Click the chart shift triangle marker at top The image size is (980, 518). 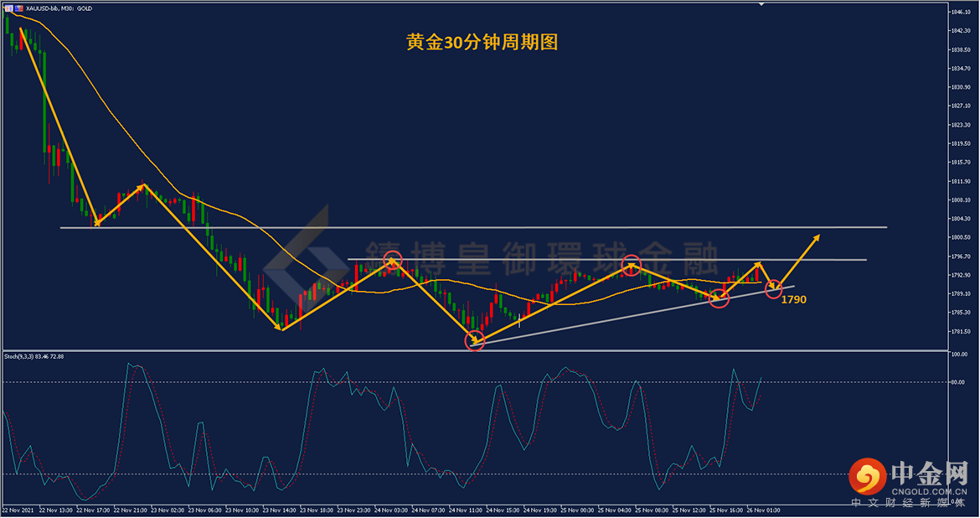pos(761,3)
